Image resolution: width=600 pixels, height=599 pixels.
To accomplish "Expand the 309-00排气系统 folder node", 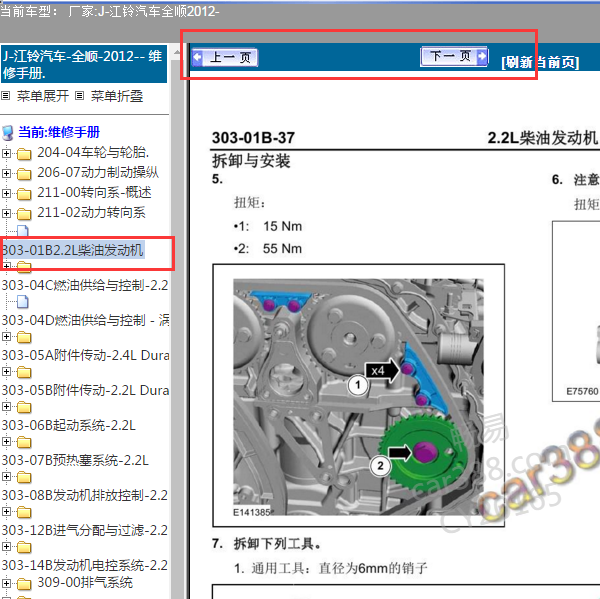I will tap(6, 583).
